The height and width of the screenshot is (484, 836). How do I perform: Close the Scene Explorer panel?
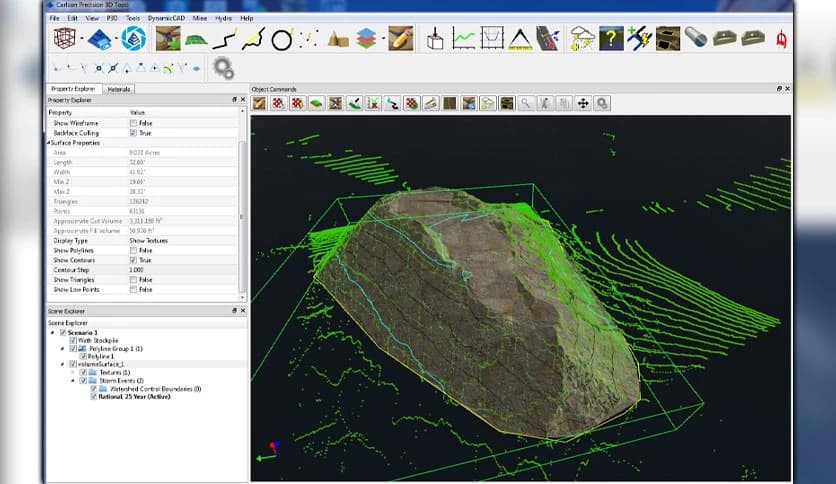click(x=242, y=311)
